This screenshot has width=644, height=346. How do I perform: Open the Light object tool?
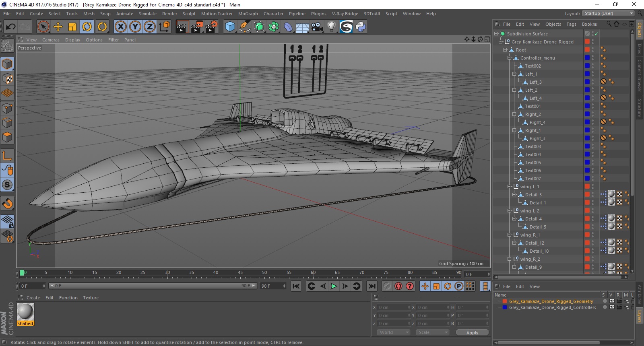(x=331, y=27)
